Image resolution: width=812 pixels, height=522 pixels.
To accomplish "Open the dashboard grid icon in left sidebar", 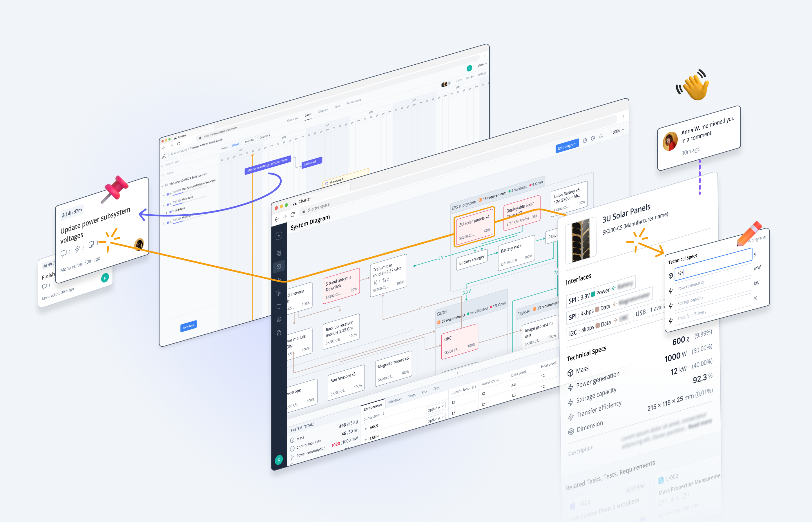I will (x=279, y=253).
